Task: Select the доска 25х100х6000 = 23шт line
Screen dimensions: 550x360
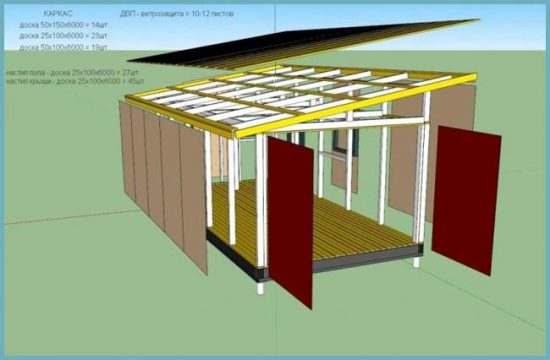Action: [x=63, y=36]
